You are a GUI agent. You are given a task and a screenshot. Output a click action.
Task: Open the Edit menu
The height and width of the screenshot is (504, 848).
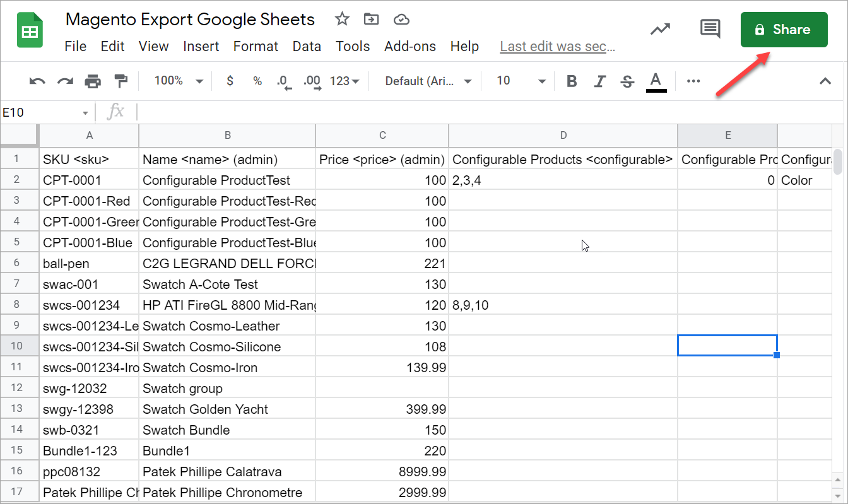(112, 46)
